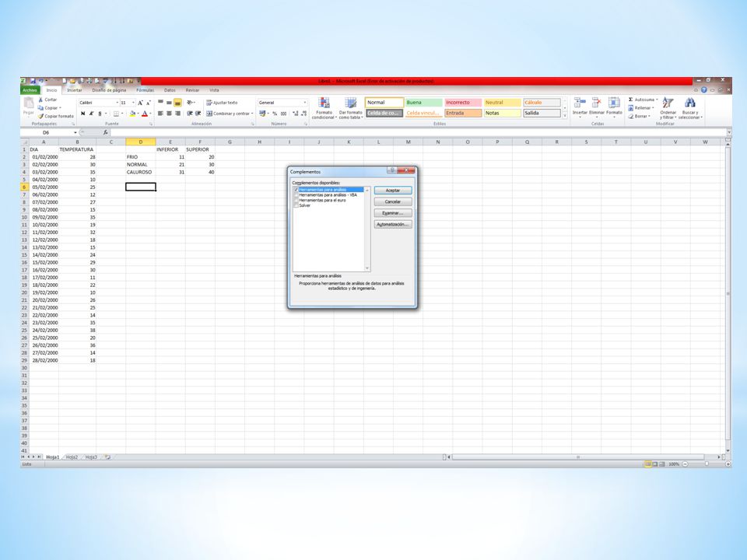
Task: Open Dar formato como tabla
Action: (x=351, y=108)
